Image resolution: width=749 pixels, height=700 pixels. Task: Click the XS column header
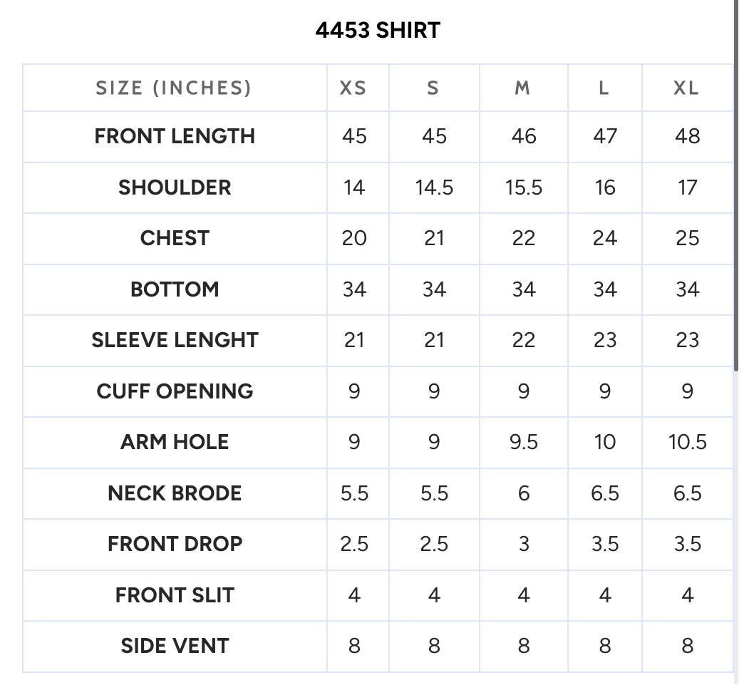point(353,88)
